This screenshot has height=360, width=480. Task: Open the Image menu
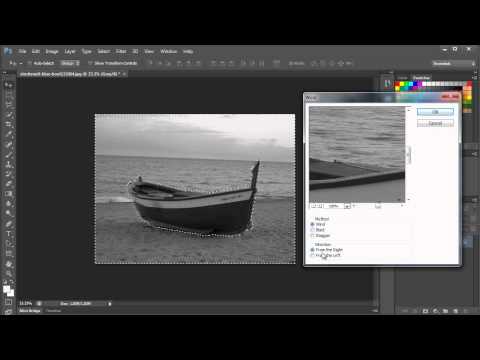click(52, 51)
